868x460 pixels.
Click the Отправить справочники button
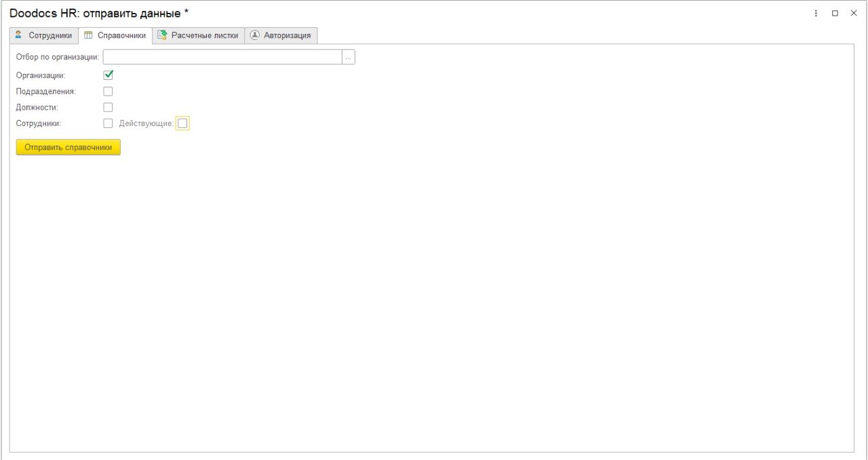pos(68,147)
